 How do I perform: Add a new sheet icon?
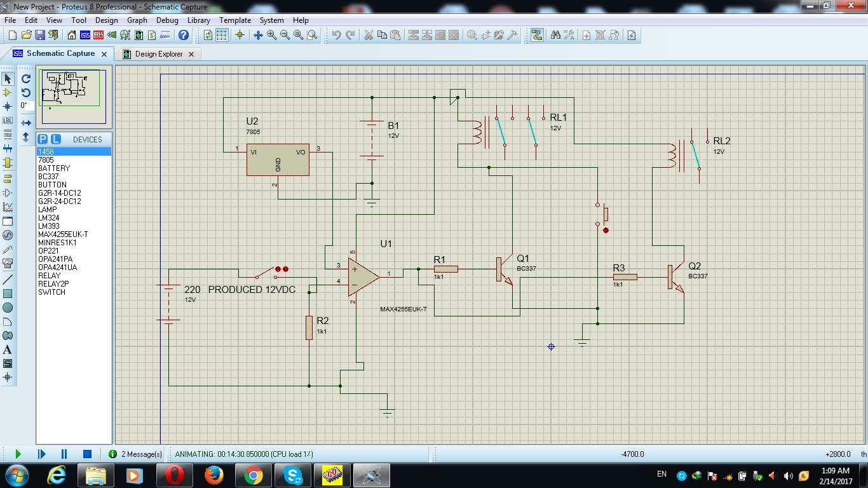[x=587, y=35]
